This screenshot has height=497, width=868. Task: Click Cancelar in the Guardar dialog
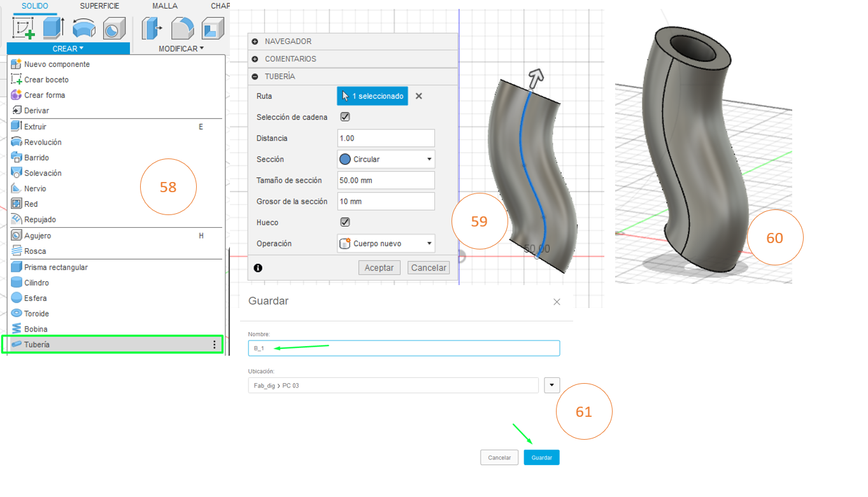499,458
